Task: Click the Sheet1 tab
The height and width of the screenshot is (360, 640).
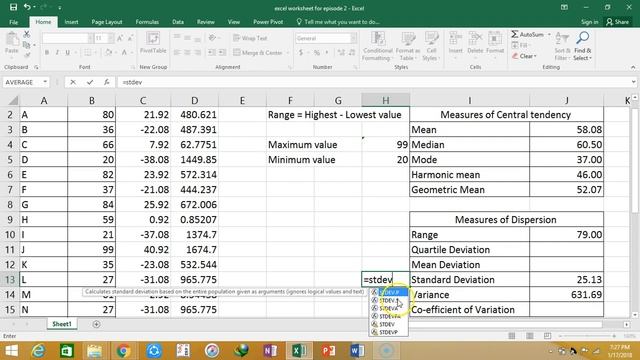Action: pos(62,324)
